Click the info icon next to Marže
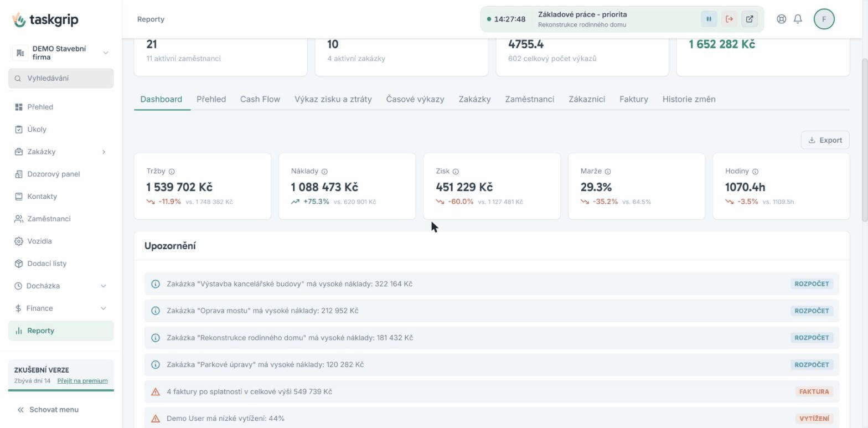Screen dimensions: 868x428 point(608,172)
